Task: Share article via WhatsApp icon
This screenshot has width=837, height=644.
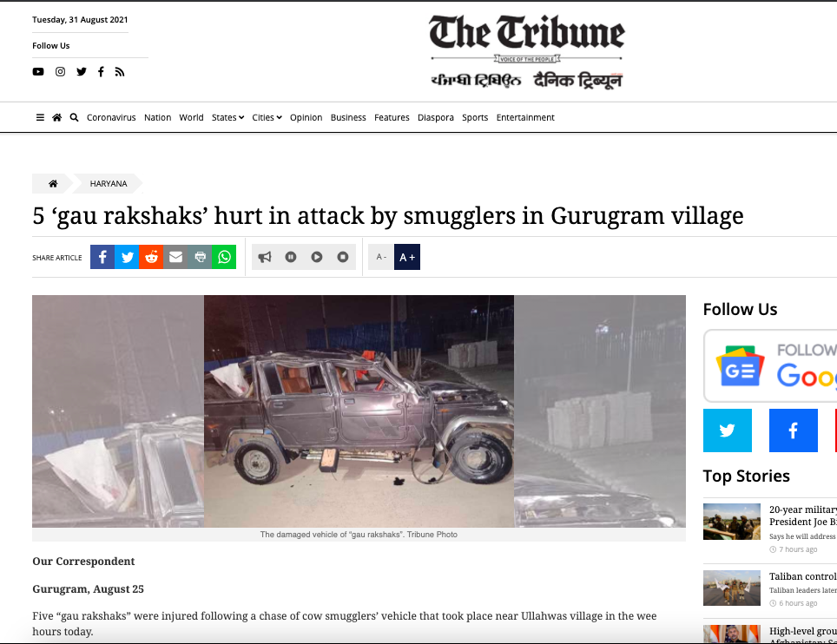Action: (x=224, y=257)
